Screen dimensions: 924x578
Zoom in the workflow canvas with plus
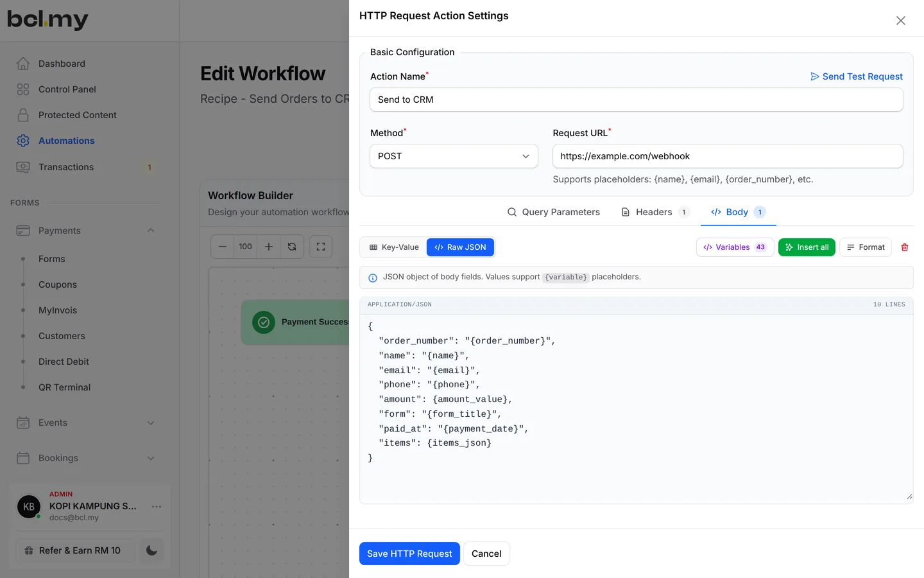click(x=269, y=247)
